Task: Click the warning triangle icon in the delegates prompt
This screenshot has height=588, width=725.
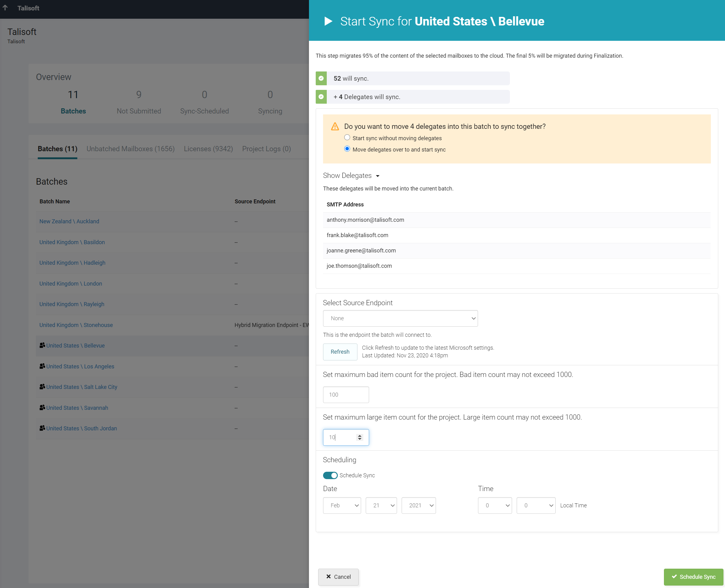Action: point(335,127)
